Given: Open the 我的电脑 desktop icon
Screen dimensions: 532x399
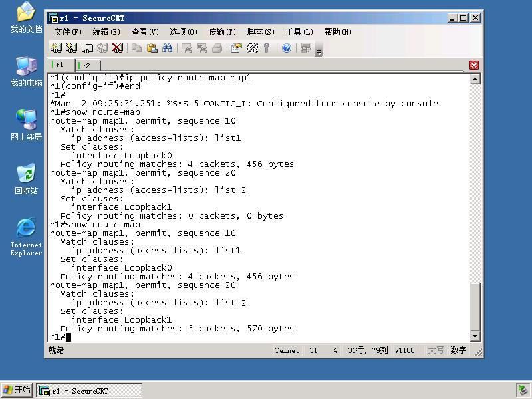Looking at the screenshot, I should (x=26, y=71).
